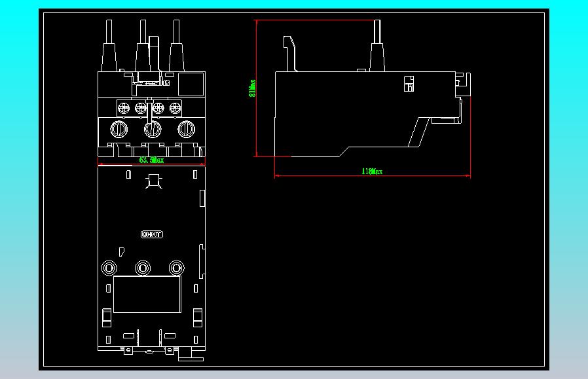Select the 118Max length dimension text
588x379 pixels.
point(372,171)
